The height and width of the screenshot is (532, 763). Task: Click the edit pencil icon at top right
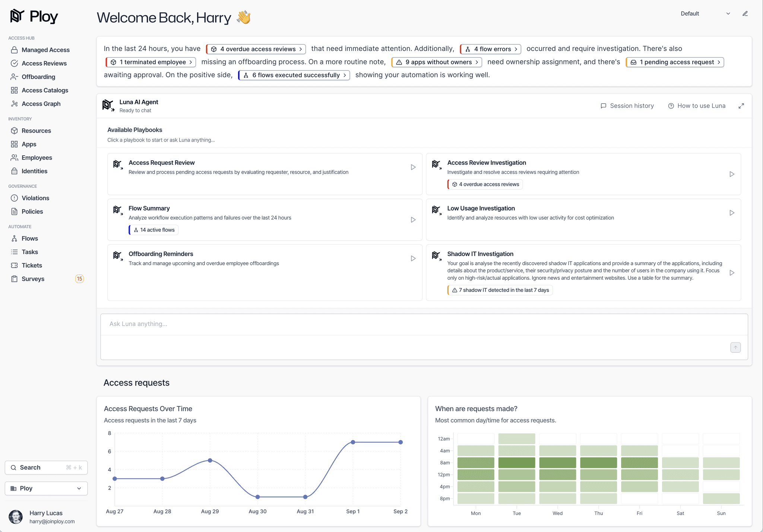[x=745, y=14]
